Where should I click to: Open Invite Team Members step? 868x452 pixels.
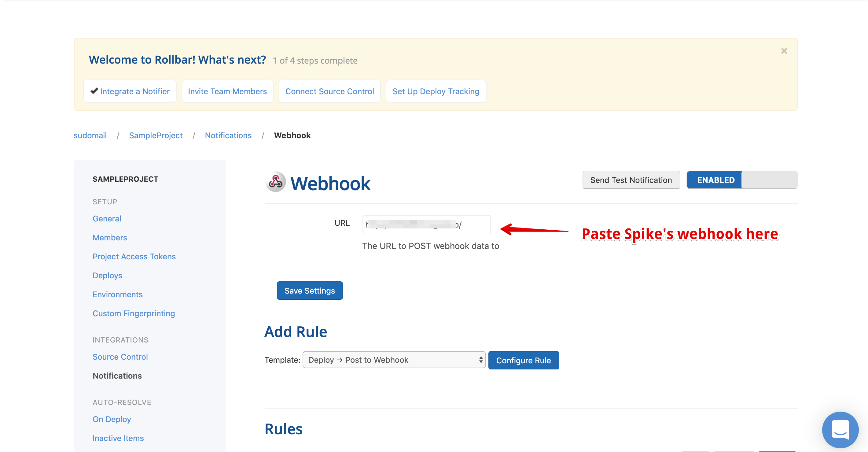(227, 91)
